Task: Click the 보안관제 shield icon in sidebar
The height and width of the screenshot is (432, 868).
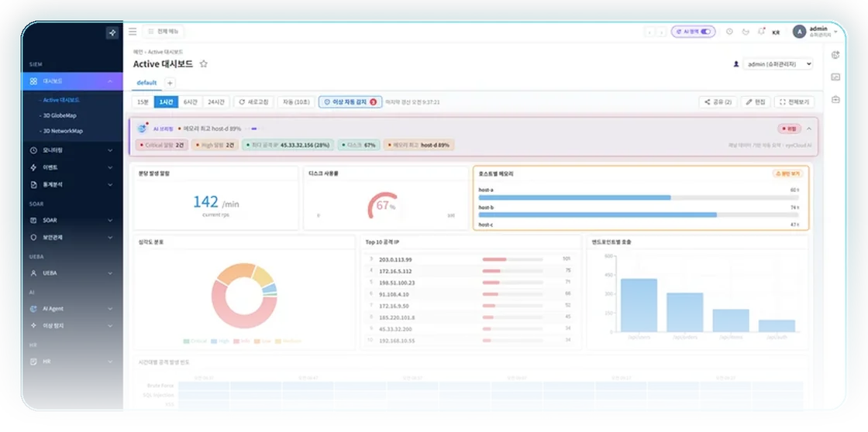Action: [34, 238]
